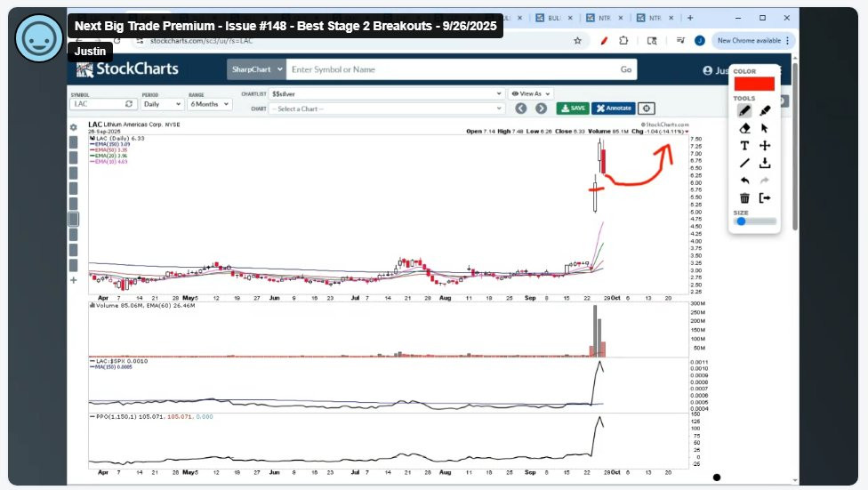
Task: Click the highlighted grey sidebar square
Action: pos(73,220)
